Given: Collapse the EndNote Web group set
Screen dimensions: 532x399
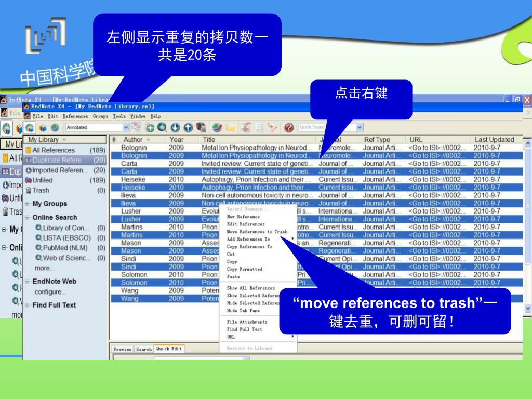Looking at the screenshot, I should click(28, 281).
